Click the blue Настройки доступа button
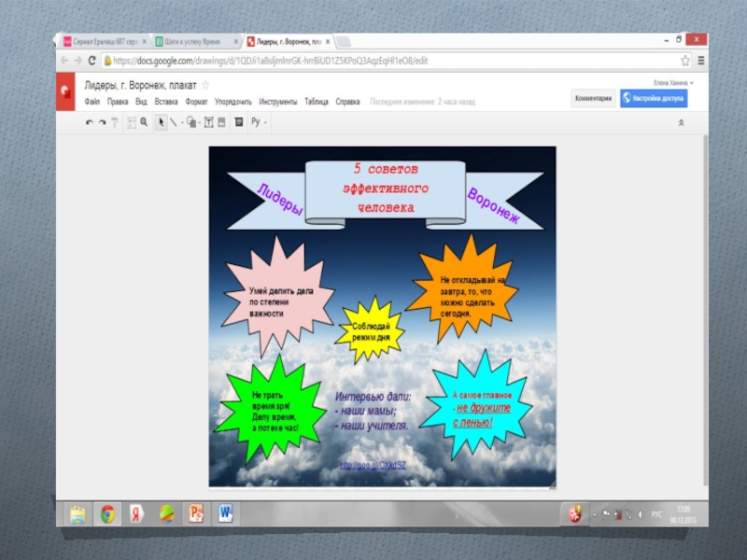This screenshot has height=560, width=747. coord(654,98)
